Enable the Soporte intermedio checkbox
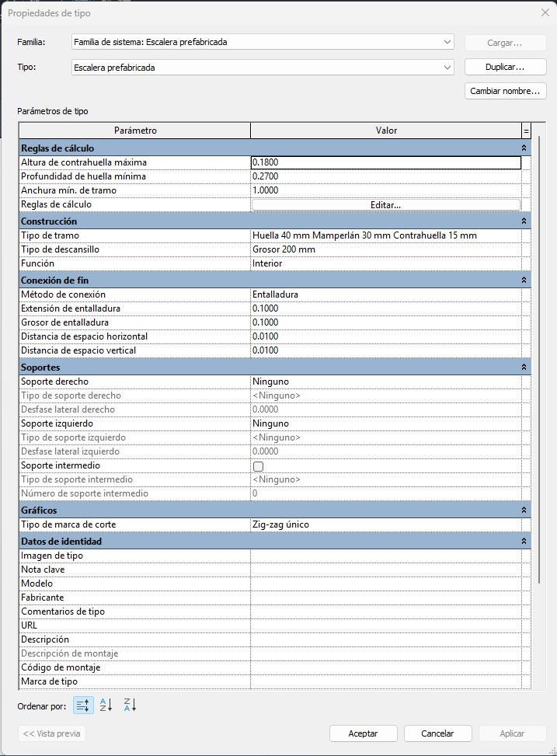 pos(258,466)
